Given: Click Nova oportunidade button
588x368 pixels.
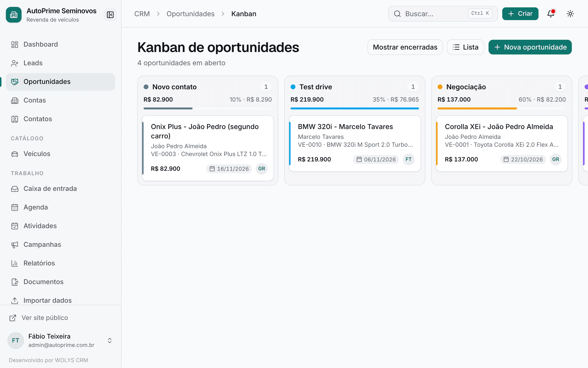Looking at the screenshot, I should coord(530,47).
